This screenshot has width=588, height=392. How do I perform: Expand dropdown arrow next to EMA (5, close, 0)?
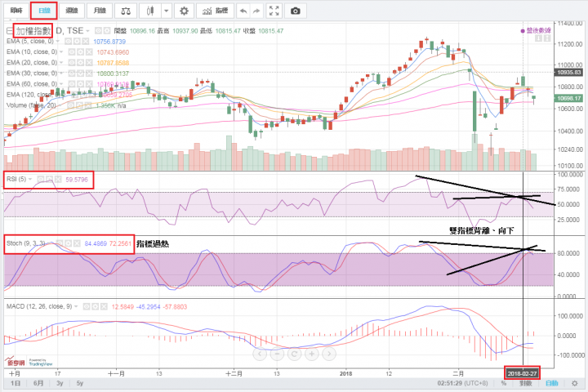[x=58, y=42]
